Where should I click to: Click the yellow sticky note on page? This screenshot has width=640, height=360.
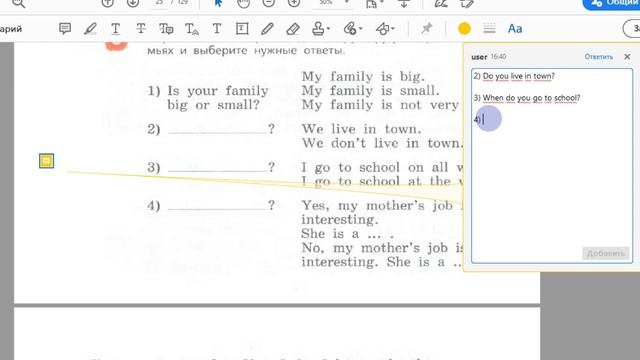tap(47, 161)
